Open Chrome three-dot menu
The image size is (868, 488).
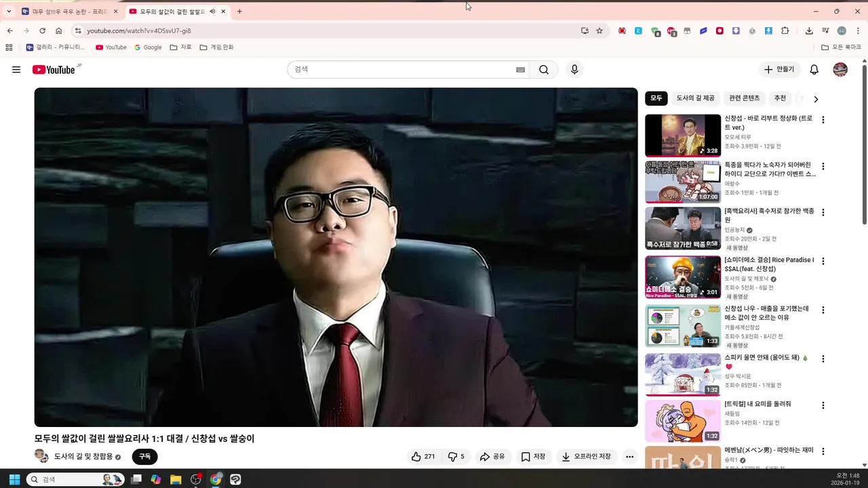pos(858,30)
